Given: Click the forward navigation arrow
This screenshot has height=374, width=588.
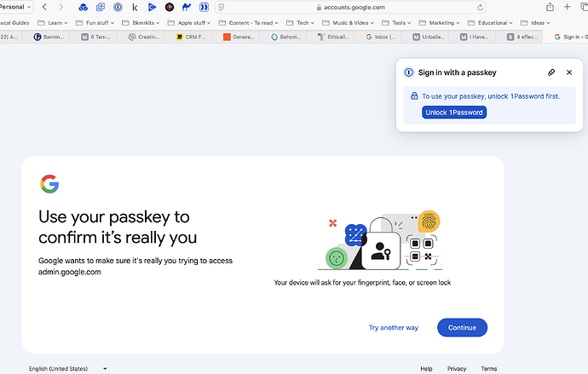Looking at the screenshot, I should pos(61,7).
